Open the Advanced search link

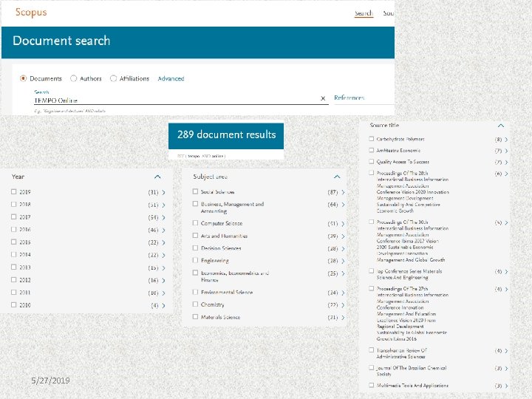click(x=171, y=79)
